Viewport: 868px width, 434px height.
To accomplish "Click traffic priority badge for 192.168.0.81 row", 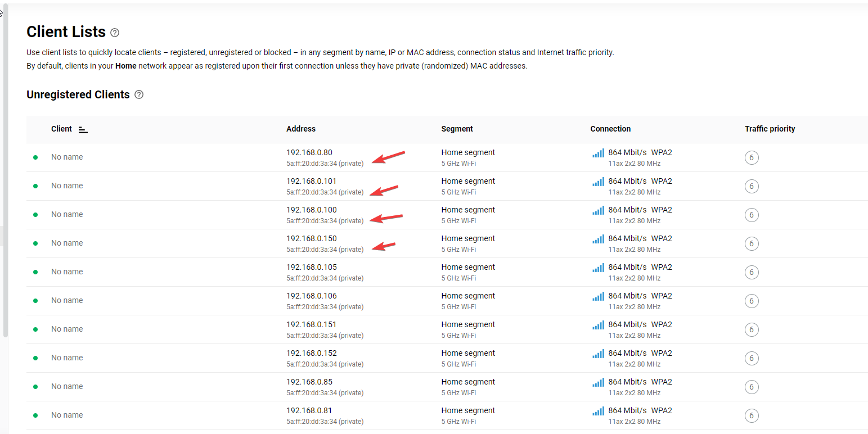I will pos(752,416).
